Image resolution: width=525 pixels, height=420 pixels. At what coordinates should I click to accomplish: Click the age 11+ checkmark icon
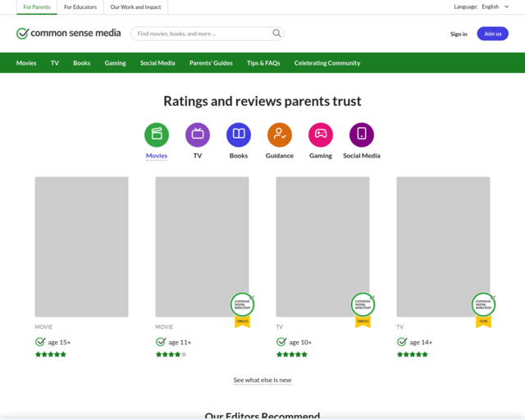(x=161, y=342)
